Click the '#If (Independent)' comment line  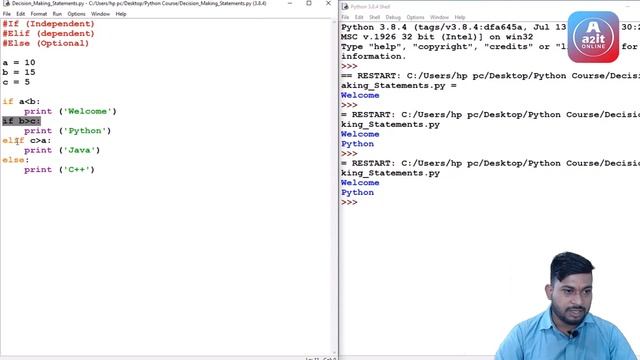pos(48,24)
